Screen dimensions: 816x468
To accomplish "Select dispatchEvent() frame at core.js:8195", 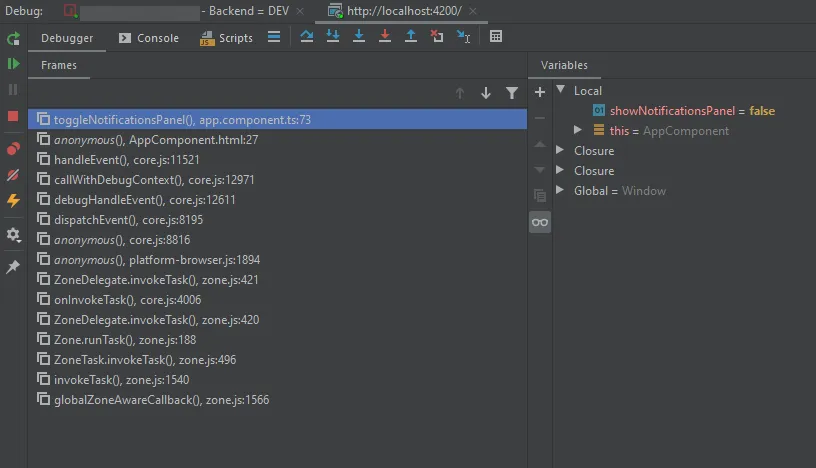I will click(x=277, y=220).
